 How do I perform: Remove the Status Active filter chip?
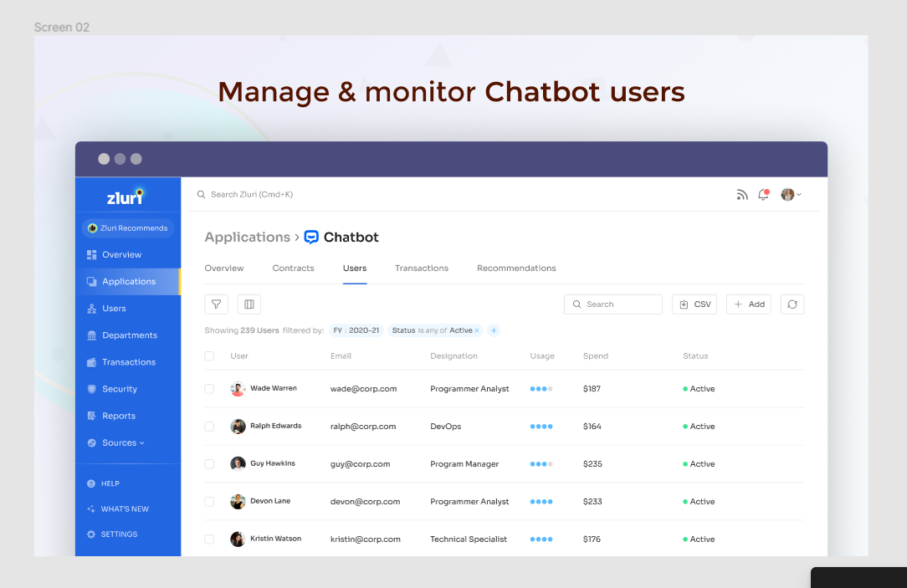pos(477,330)
